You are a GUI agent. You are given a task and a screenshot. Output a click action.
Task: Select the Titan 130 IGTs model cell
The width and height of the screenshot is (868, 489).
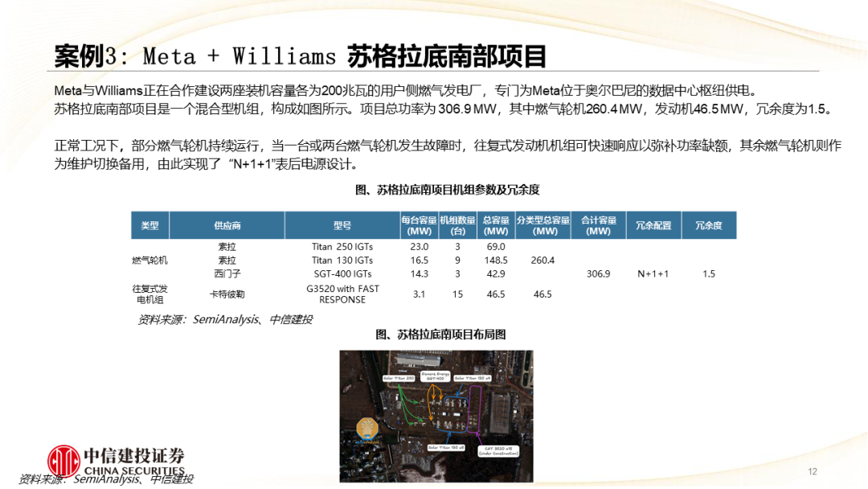tap(342, 261)
